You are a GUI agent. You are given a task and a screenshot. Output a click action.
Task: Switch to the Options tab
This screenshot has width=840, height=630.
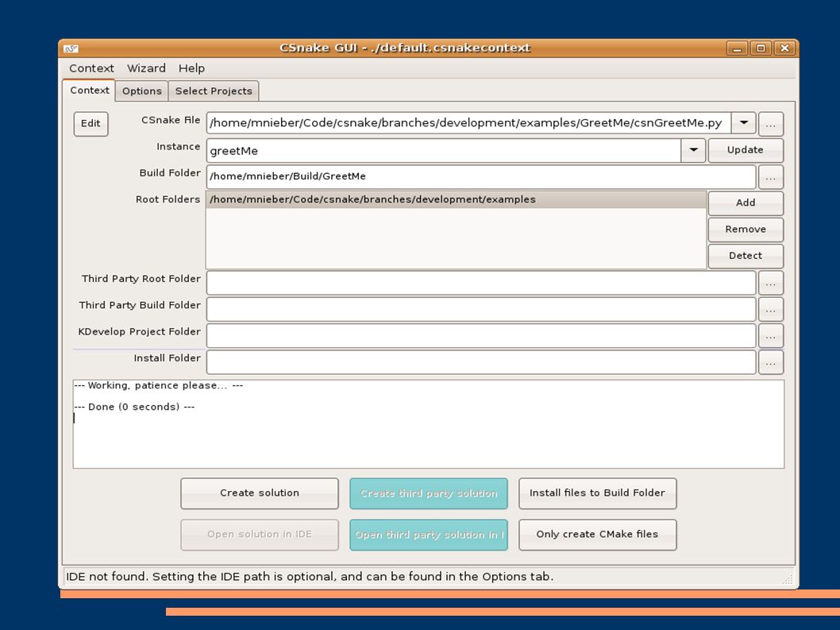pyautogui.click(x=141, y=91)
